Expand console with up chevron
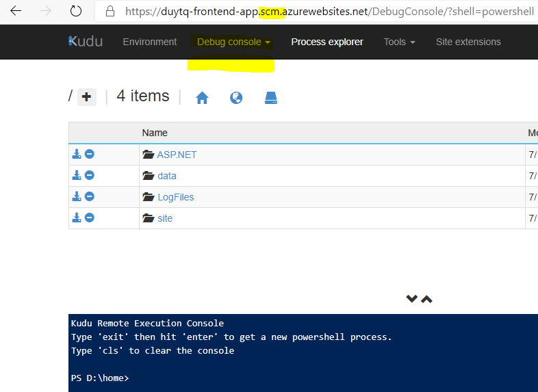Viewport: 538px width, 392px height. [426, 299]
